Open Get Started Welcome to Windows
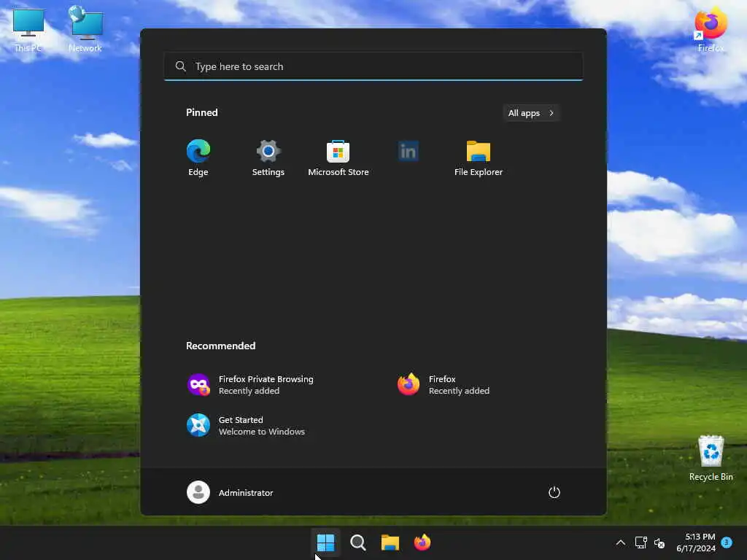Image resolution: width=747 pixels, height=560 pixels. coord(246,425)
